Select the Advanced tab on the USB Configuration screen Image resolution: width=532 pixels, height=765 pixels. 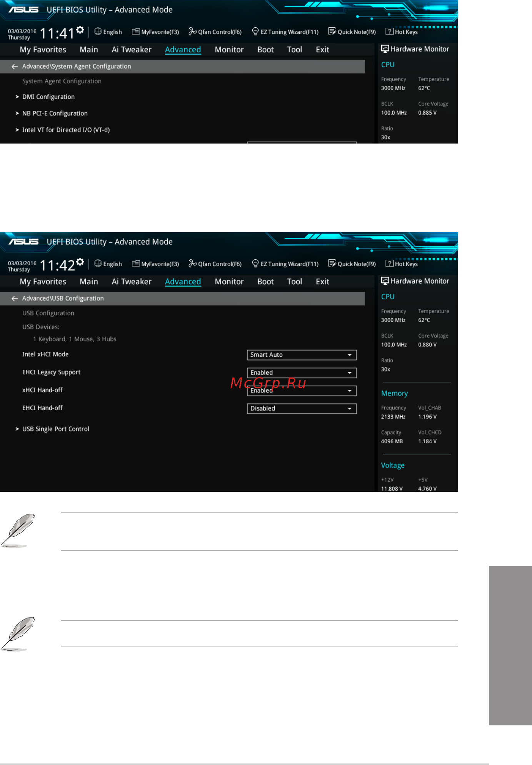click(183, 282)
